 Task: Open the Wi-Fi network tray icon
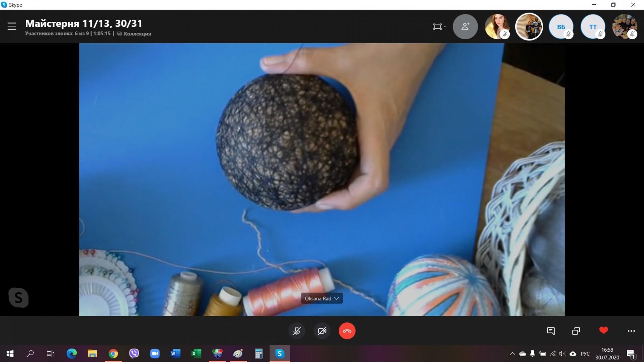pyautogui.click(x=553, y=354)
